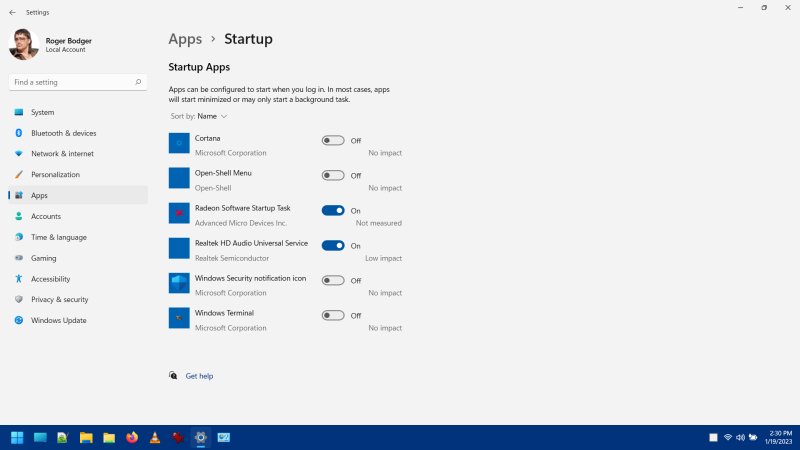Viewport: 800px width, 450px height.
Task: Open the last app icon on the taskbar
Action: [224, 437]
